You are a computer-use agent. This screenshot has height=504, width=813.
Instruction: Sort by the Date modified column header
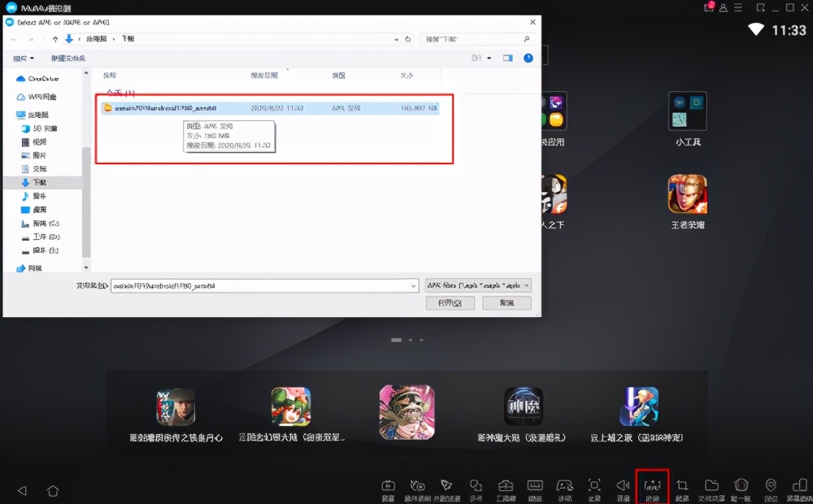tap(264, 76)
